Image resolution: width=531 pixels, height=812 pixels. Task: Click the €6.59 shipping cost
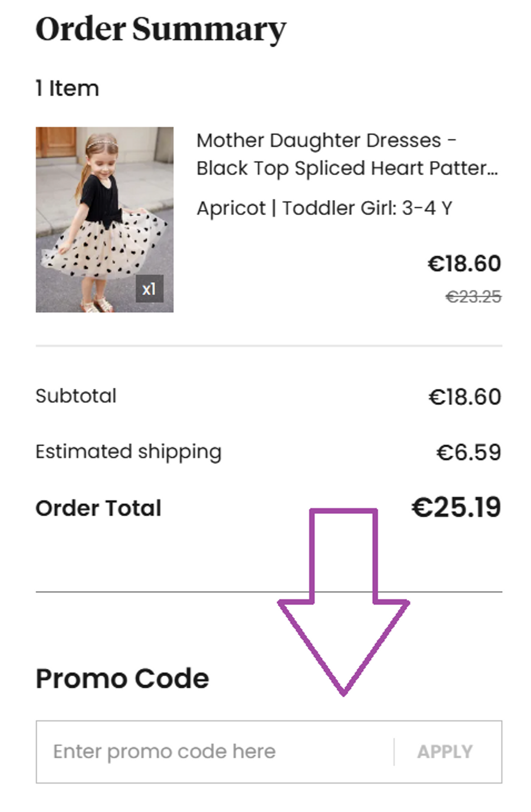point(468,453)
